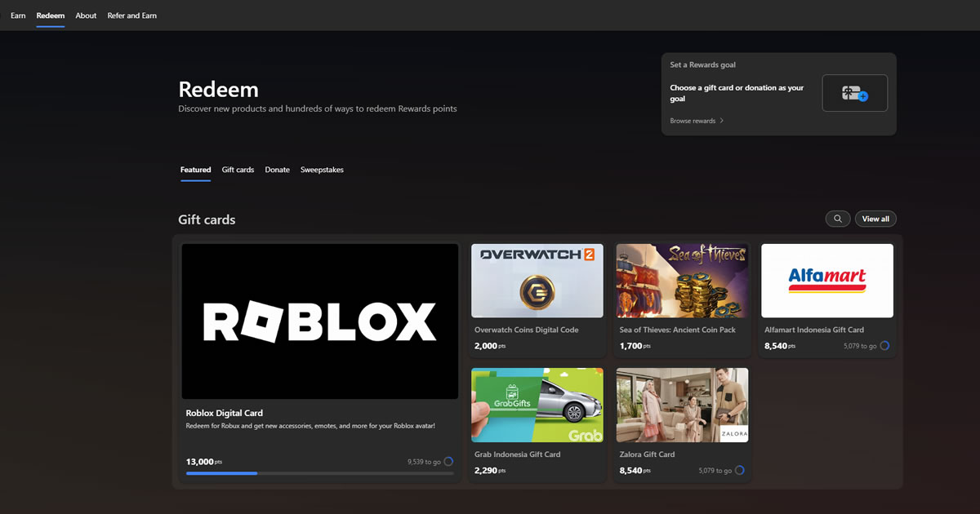
Task: Click the 2,000 pts price
Action: 490,346
